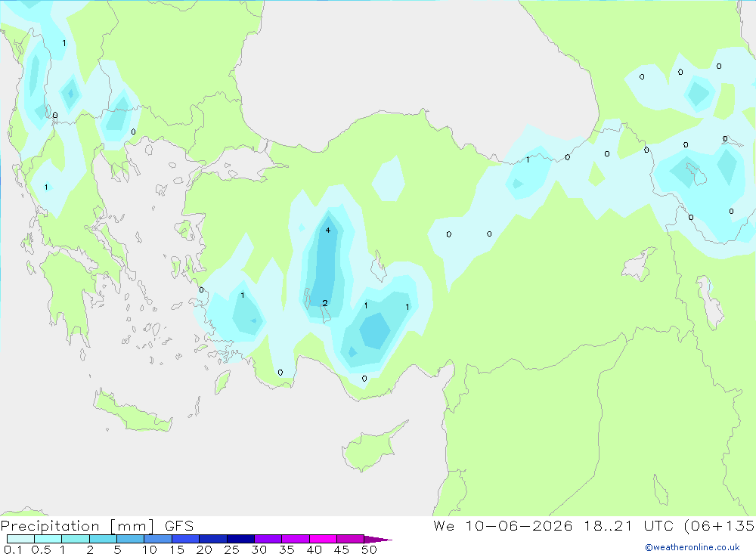Click the "We" weekday abbreviation

click(x=444, y=525)
